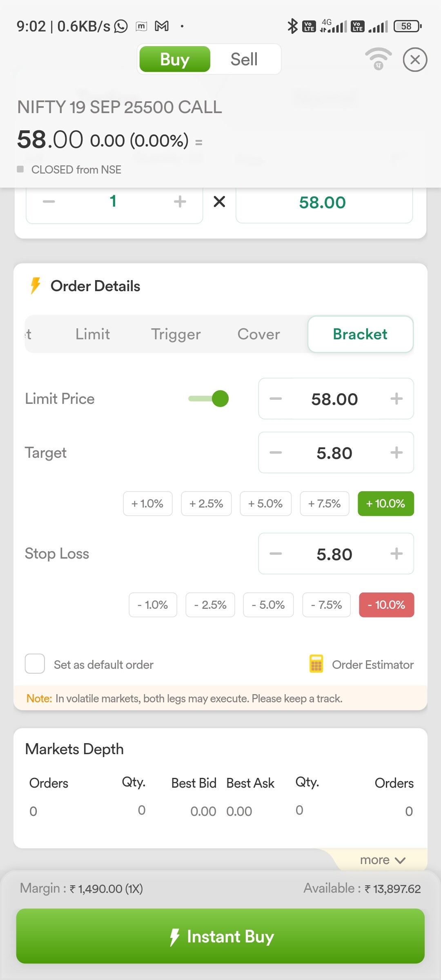This screenshot has height=980, width=441.
Task: Close the order window with X icon
Action: click(415, 60)
